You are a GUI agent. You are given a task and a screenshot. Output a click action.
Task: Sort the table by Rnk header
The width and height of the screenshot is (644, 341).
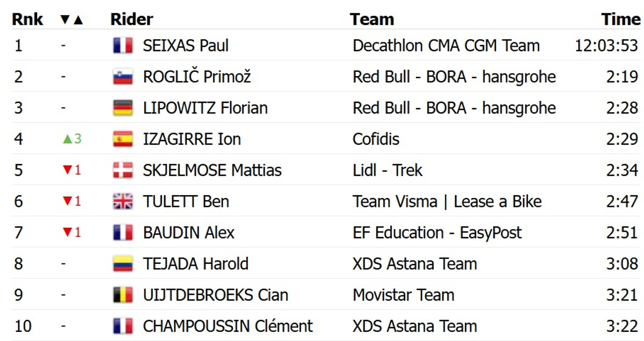pyautogui.click(x=27, y=20)
